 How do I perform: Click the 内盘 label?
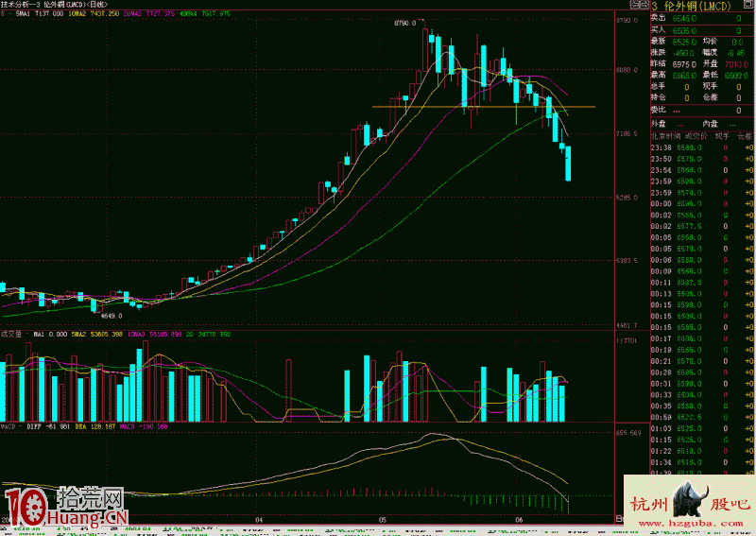710,124
